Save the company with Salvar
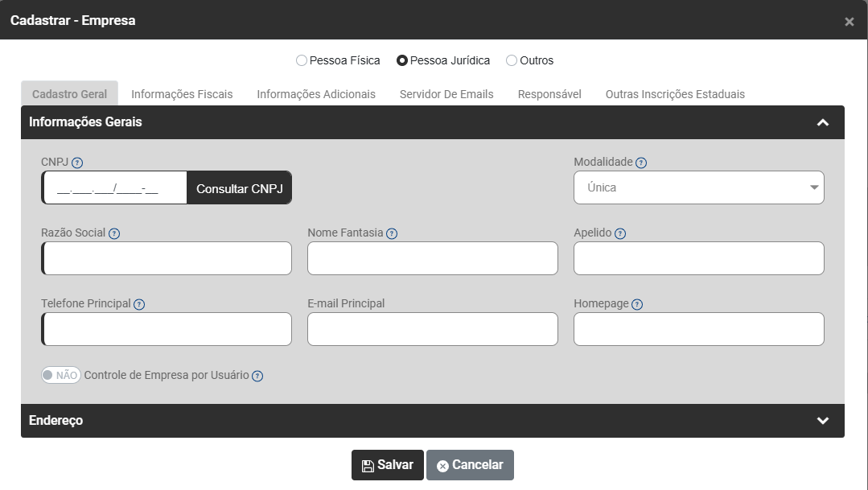The height and width of the screenshot is (490, 868). [x=387, y=465]
